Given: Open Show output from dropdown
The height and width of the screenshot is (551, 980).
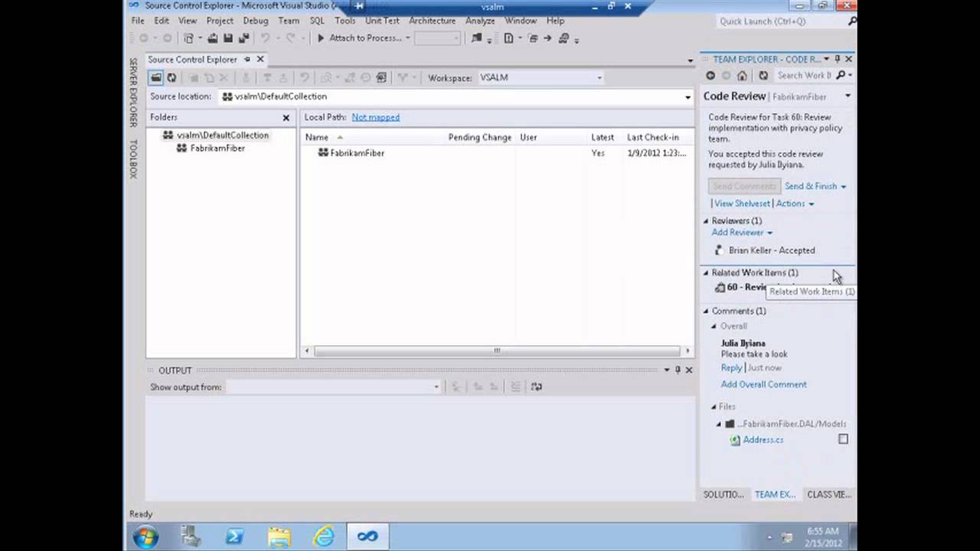Looking at the screenshot, I should click(x=436, y=387).
